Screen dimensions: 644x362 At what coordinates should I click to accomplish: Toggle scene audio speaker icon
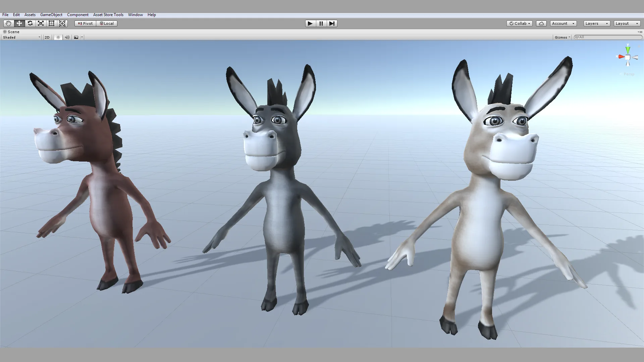[x=67, y=37]
